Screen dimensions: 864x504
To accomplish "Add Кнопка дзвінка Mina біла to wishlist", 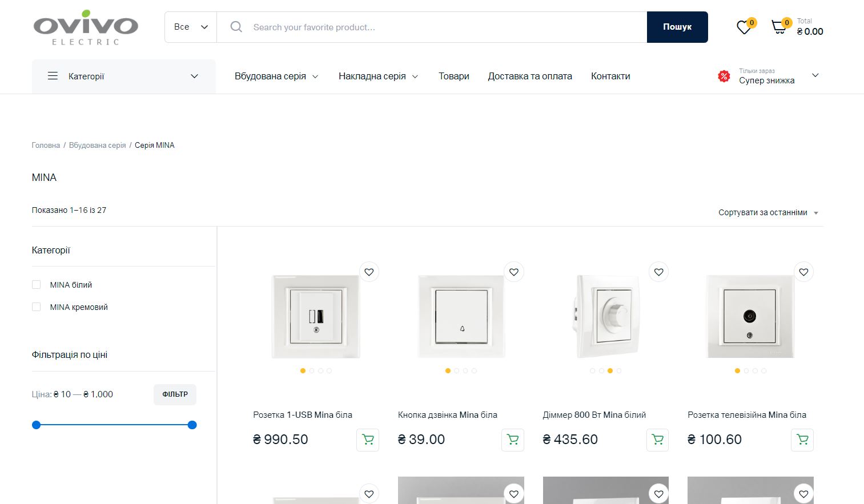I will (514, 272).
